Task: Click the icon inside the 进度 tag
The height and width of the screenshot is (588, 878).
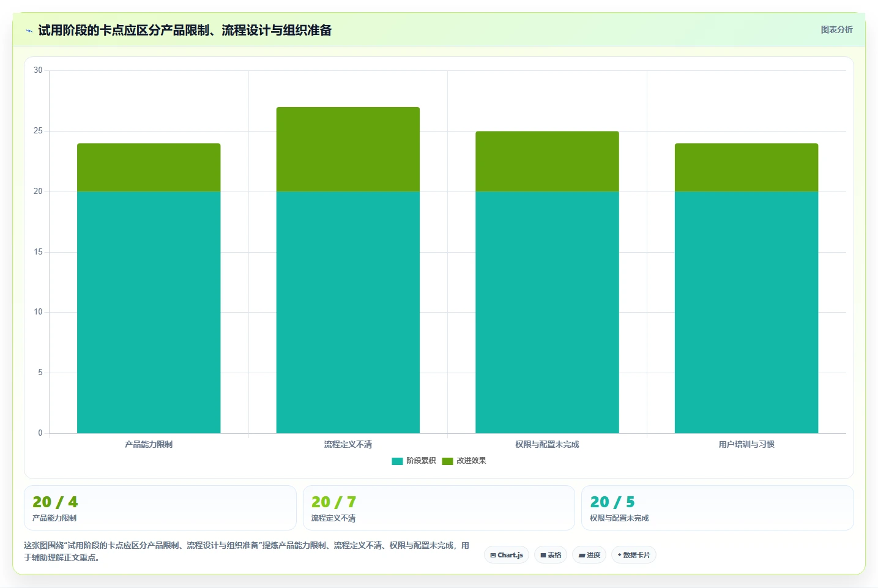Action: 582,556
